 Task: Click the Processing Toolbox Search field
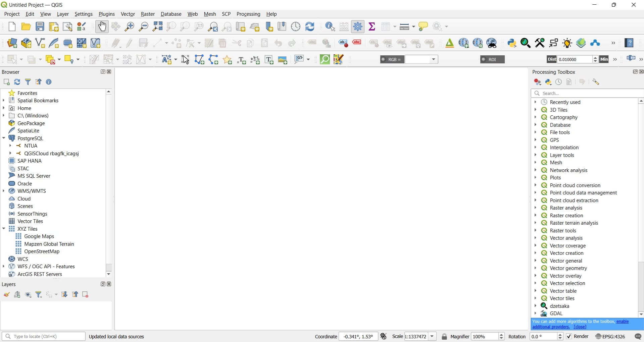click(x=587, y=93)
